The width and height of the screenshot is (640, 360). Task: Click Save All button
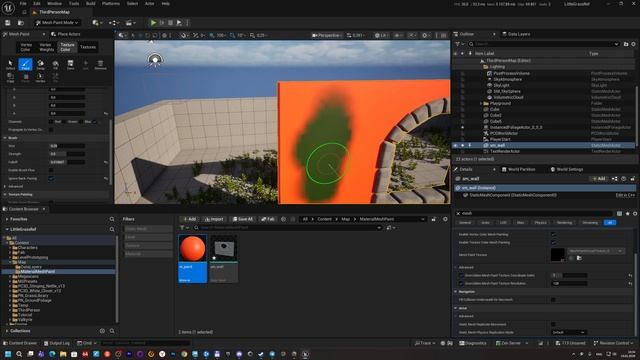pyautogui.click(x=243, y=219)
